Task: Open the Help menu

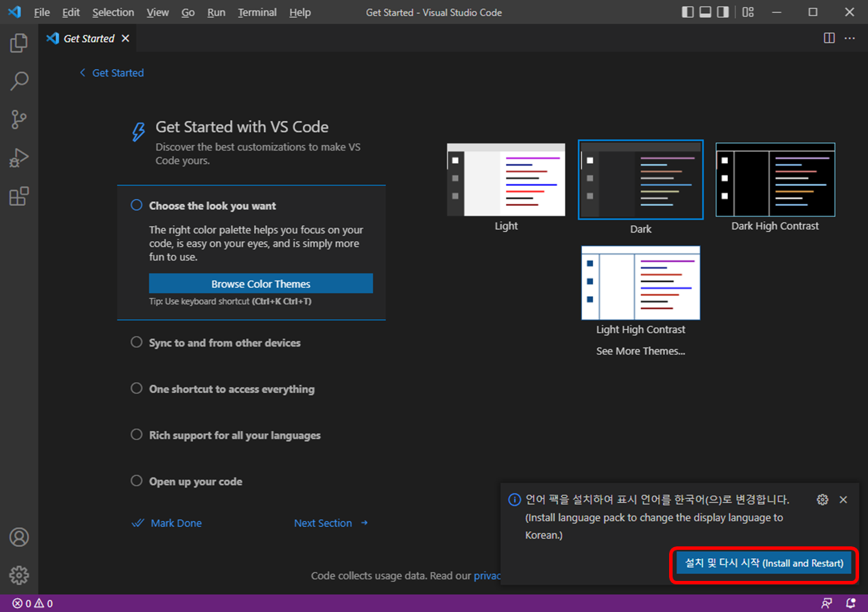Action: click(300, 12)
